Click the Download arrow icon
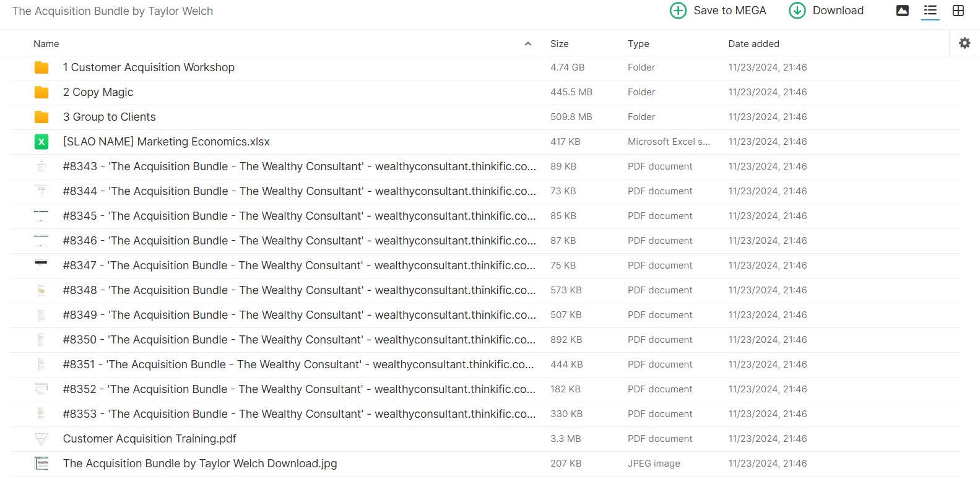Image resolution: width=980 pixels, height=479 pixels. (x=797, y=11)
